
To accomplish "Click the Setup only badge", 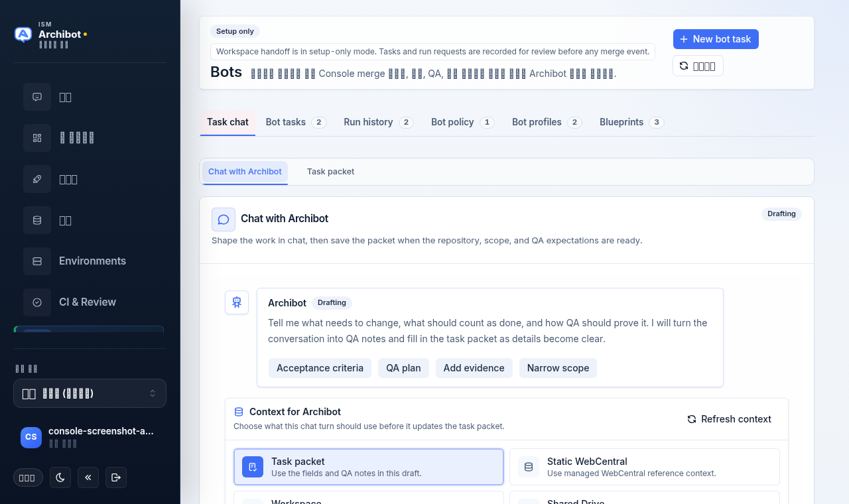I will point(235,31).
